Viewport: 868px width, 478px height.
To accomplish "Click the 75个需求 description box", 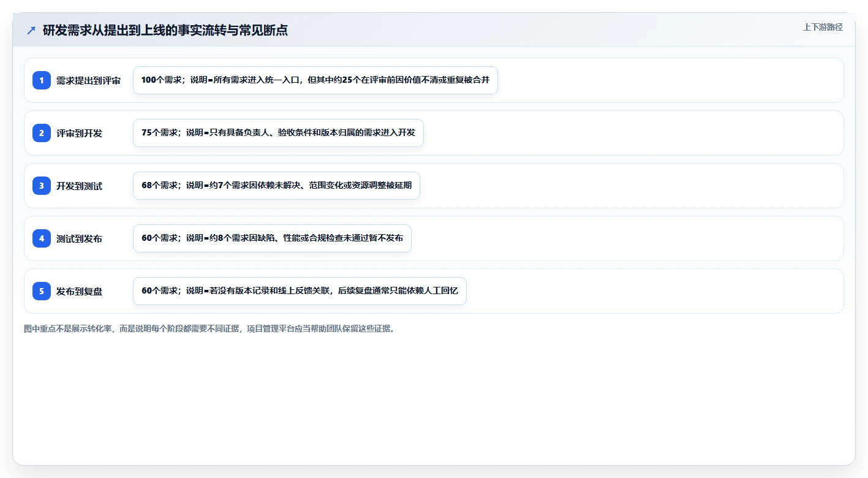I will pyautogui.click(x=278, y=133).
